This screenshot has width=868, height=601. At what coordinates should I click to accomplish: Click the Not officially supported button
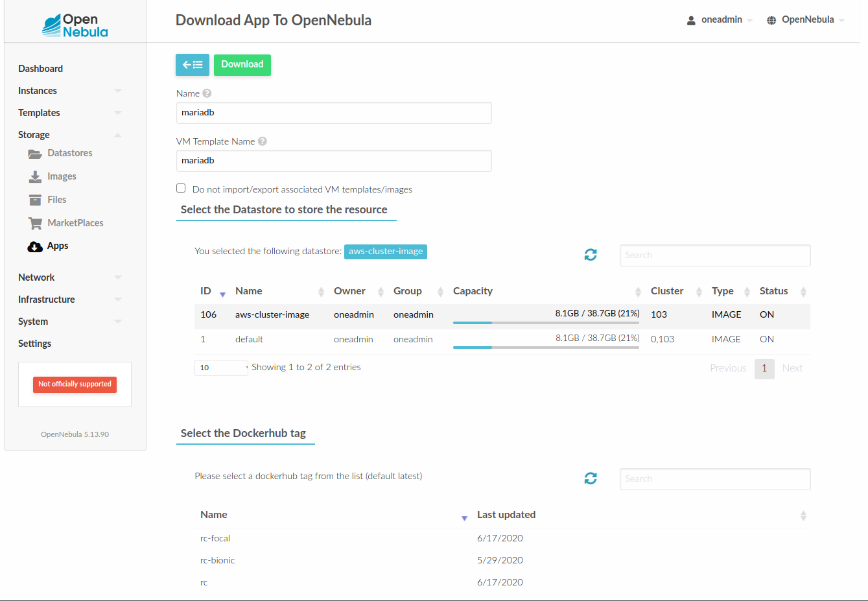pos(75,384)
